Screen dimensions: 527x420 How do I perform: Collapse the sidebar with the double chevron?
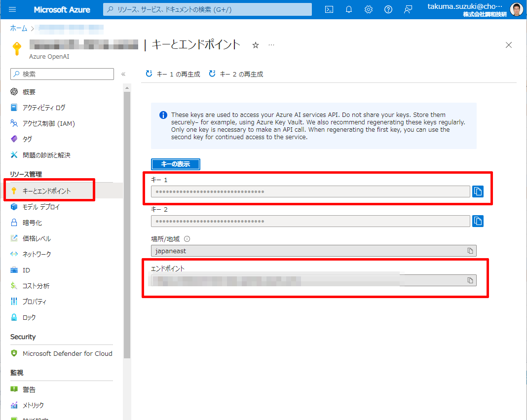123,74
